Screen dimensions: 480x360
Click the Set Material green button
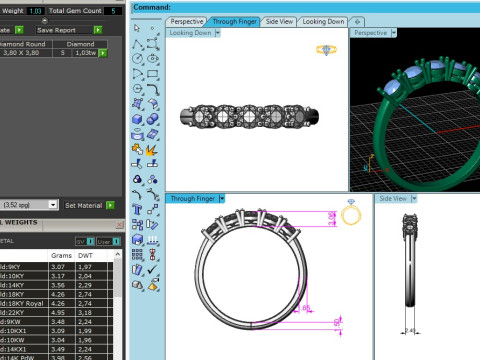(x=110, y=205)
